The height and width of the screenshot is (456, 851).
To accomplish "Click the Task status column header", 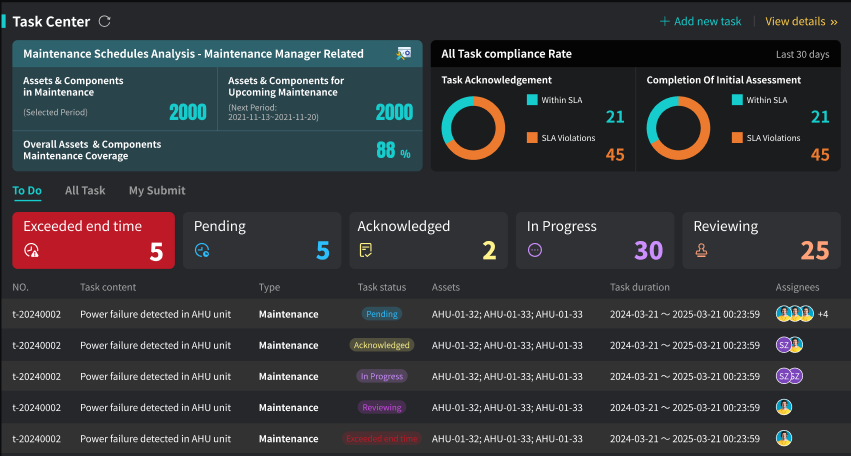I will click(x=382, y=287).
